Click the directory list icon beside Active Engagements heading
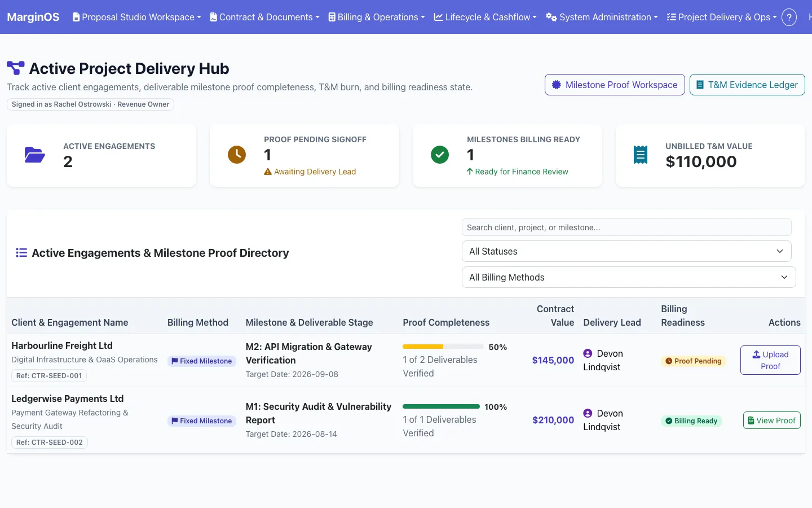 click(21, 253)
